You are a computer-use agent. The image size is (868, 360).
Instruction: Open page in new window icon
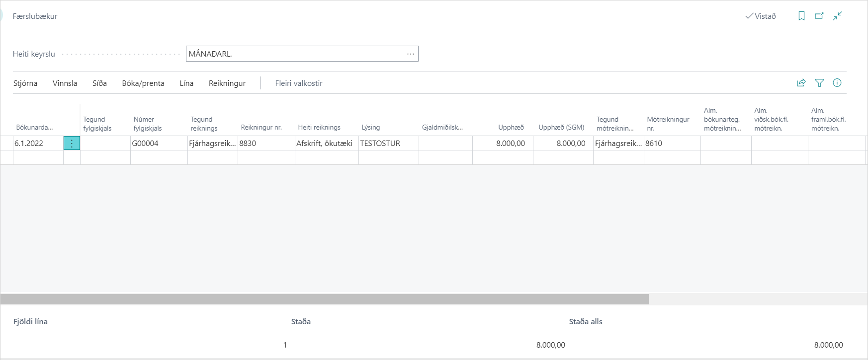pos(819,16)
